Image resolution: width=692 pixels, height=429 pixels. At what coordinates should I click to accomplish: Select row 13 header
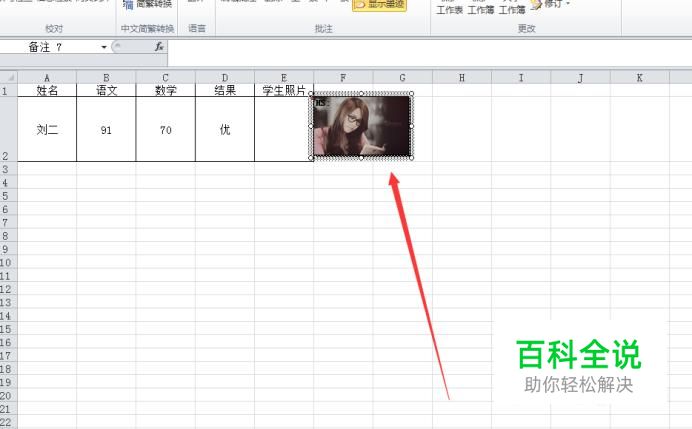pos(8,302)
